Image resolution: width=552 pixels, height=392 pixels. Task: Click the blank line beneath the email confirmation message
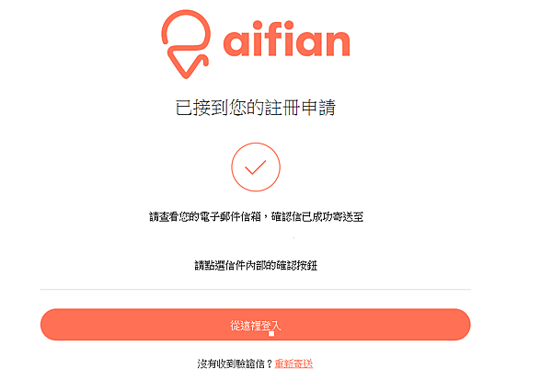point(255,241)
